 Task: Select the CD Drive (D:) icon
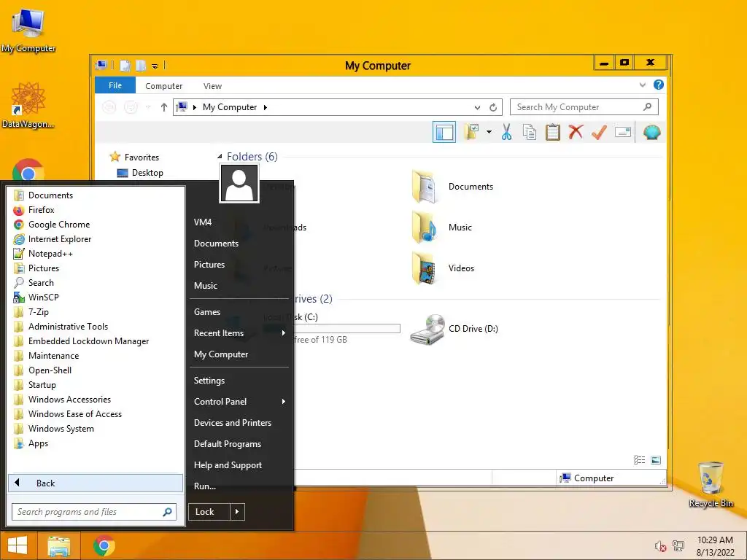pyautogui.click(x=427, y=329)
